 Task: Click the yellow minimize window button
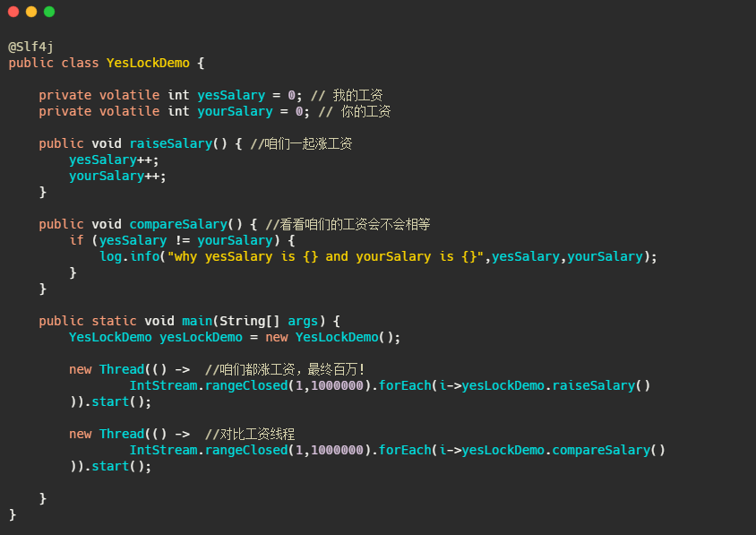[x=30, y=12]
